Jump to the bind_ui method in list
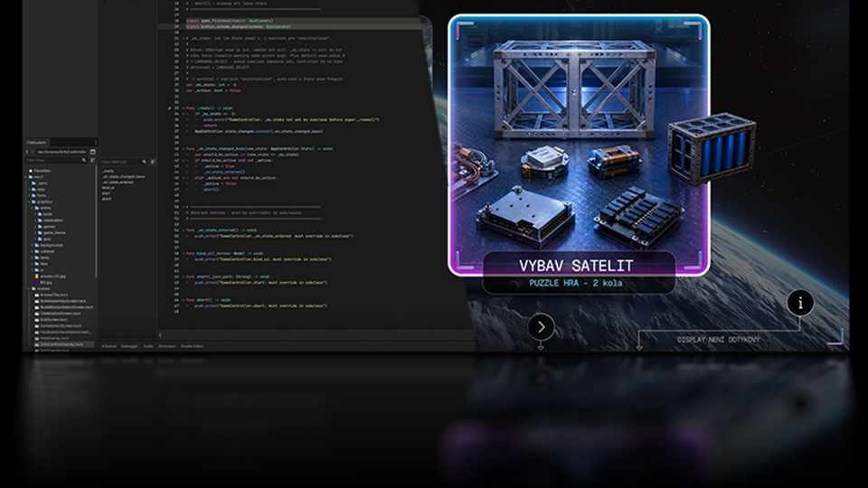The height and width of the screenshot is (488, 868). click(108, 188)
